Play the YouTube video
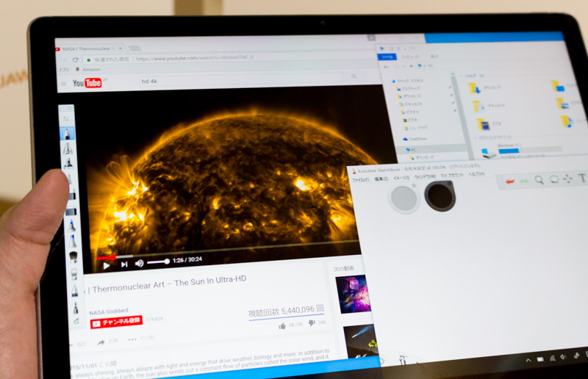This screenshot has width=588, height=379. click(107, 266)
